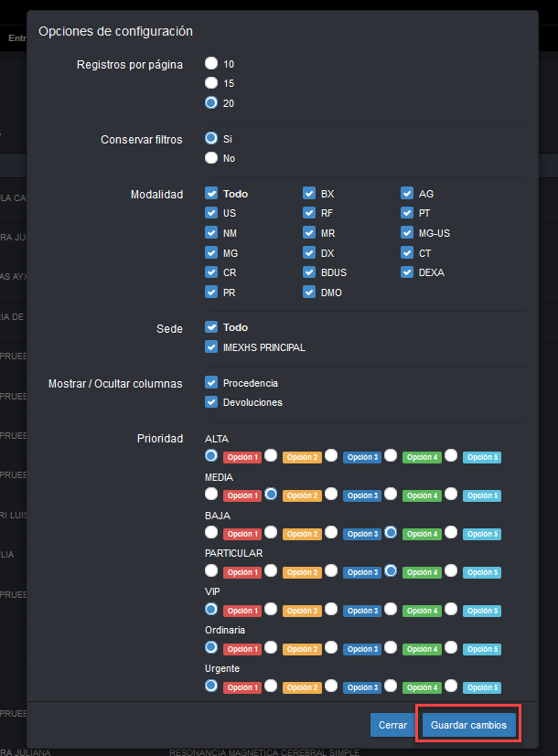Choose No for Conservar filtros
The image size is (558, 756).
211,158
